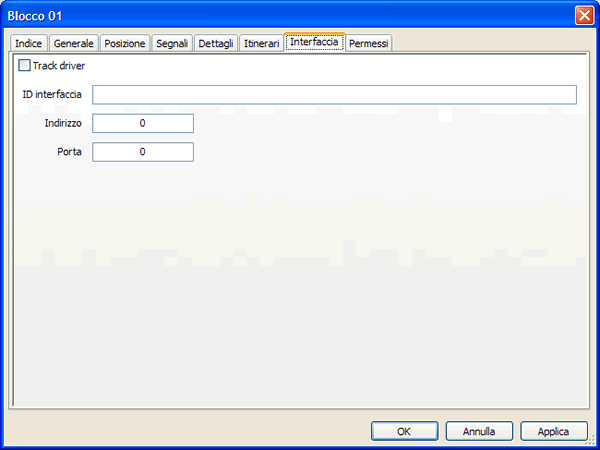600x450 pixels.
Task: Enable the Track driver checkbox
Action: coord(24,65)
